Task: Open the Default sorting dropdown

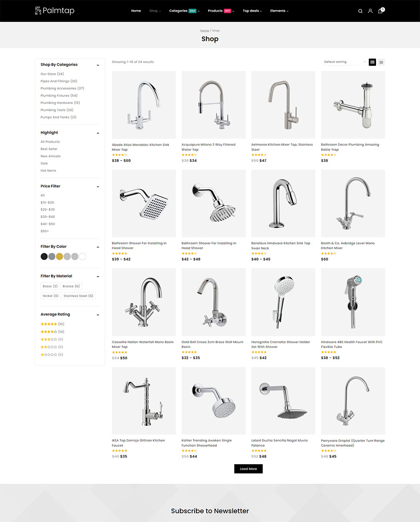Action: 345,62
